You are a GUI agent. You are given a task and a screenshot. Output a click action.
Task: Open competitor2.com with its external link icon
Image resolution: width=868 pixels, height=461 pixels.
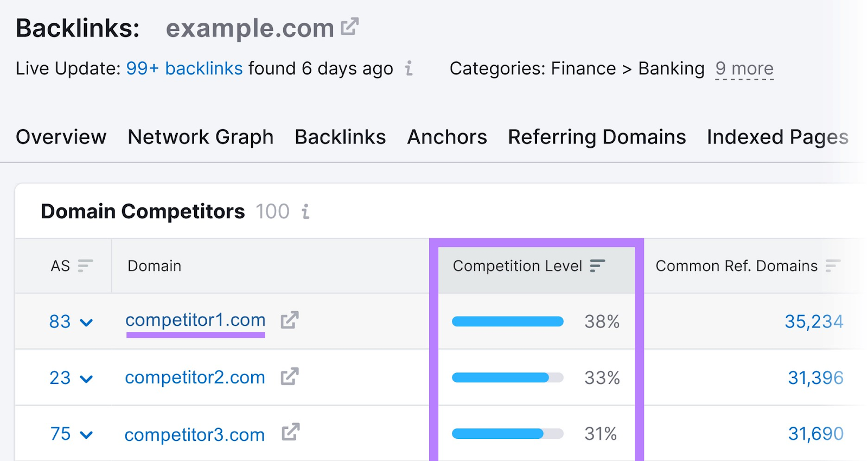(289, 377)
